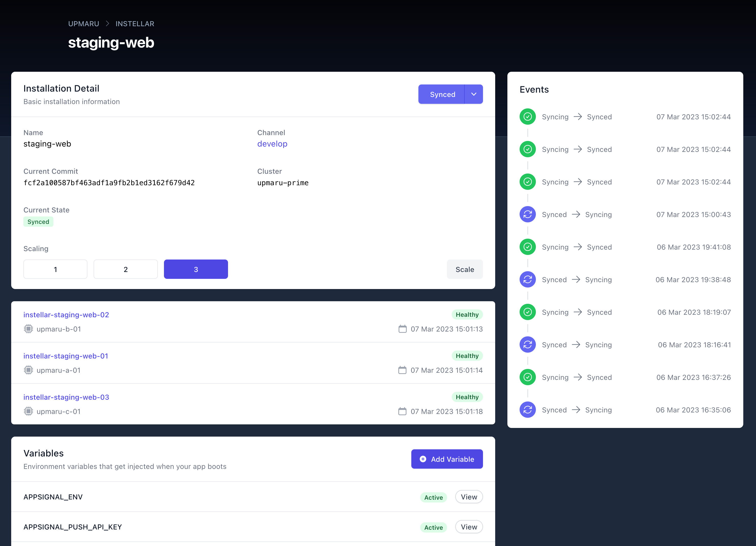Open the UPMARU breadcrumb

click(83, 23)
